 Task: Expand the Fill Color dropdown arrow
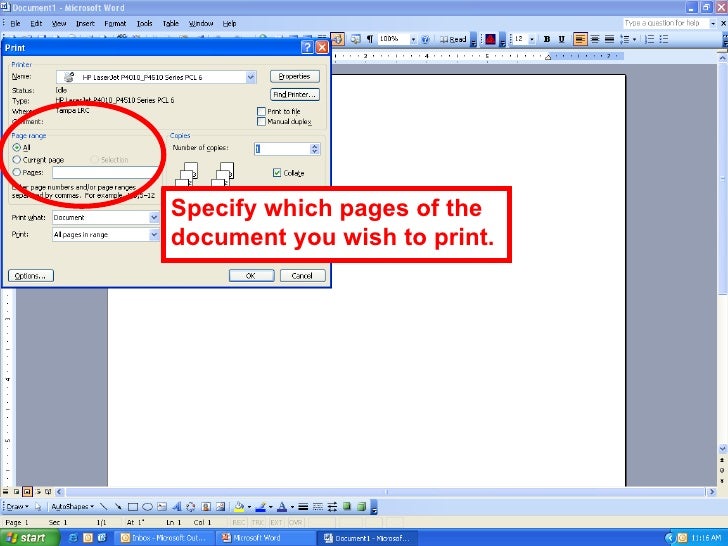click(249, 507)
